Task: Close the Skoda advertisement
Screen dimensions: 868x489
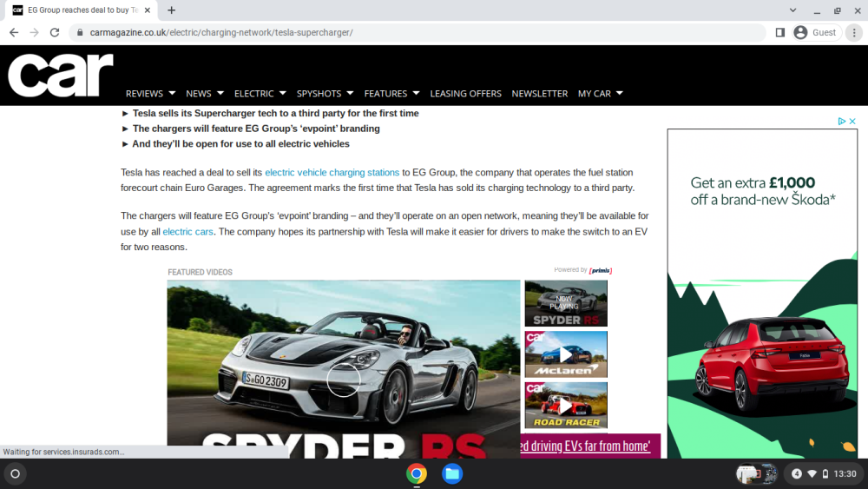Action: tap(852, 122)
